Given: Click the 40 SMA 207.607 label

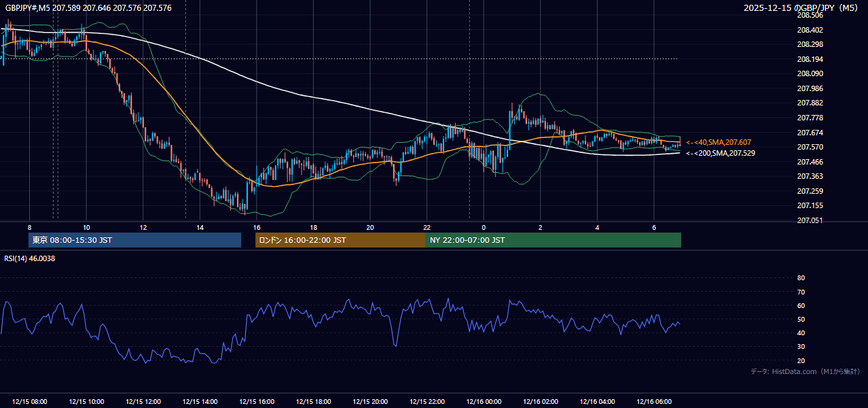Looking at the screenshot, I should (719, 142).
